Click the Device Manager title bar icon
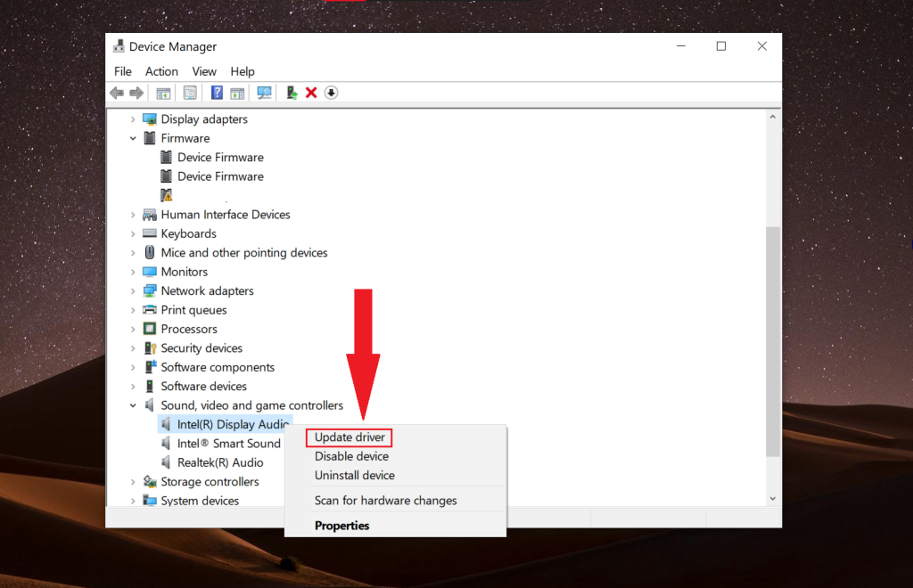Screen dimensions: 913x588 pyautogui.click(x=117, y=45)
